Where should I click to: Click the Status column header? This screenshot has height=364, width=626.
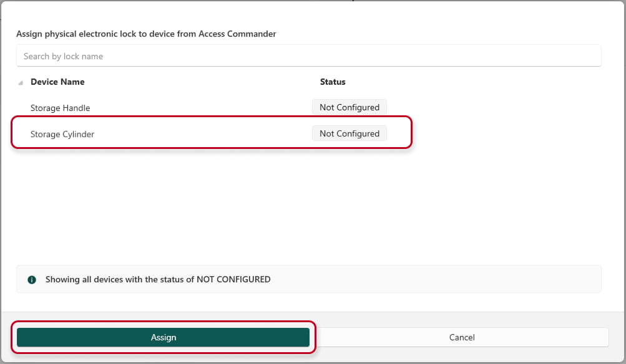[x=333, y=82]
